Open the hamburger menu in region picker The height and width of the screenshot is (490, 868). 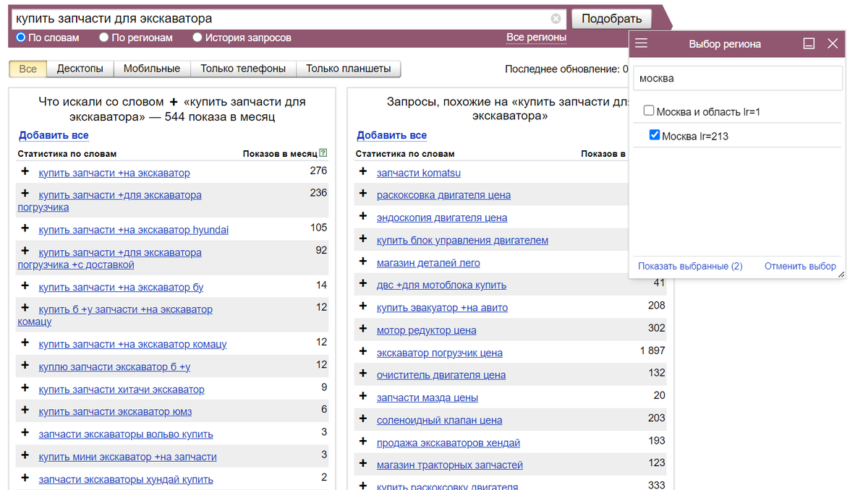pyautogui.click(x=641, y=43)
